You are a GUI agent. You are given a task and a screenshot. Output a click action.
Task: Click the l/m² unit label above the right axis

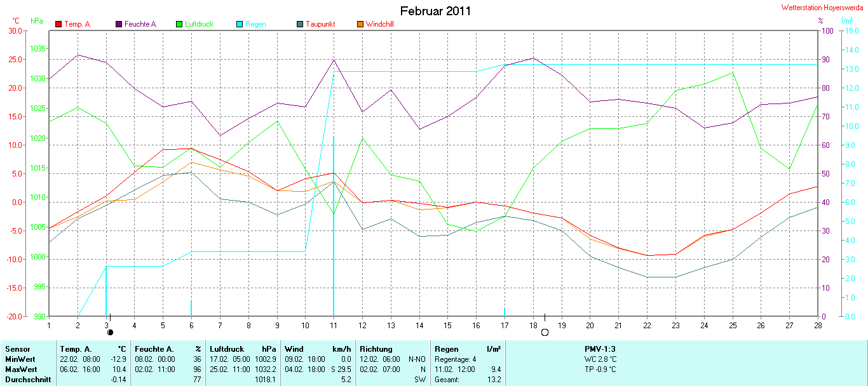click(x=847, y=21)
